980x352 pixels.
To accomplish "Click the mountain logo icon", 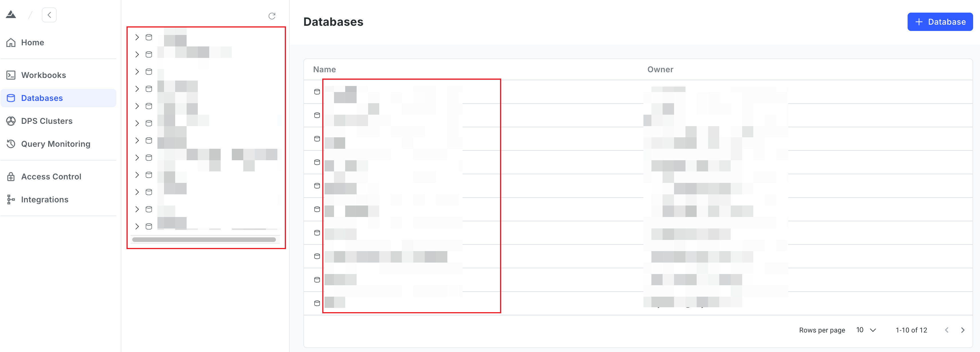I will point(11,15).
